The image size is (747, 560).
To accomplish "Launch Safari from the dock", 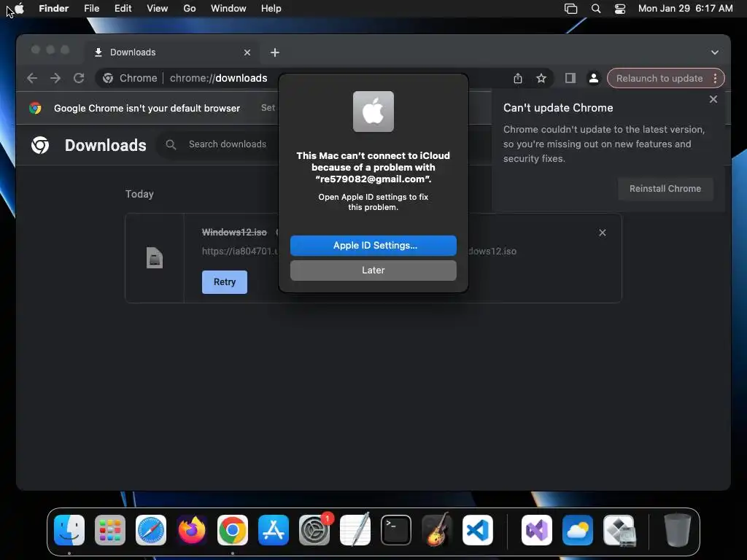I will 151,530.
